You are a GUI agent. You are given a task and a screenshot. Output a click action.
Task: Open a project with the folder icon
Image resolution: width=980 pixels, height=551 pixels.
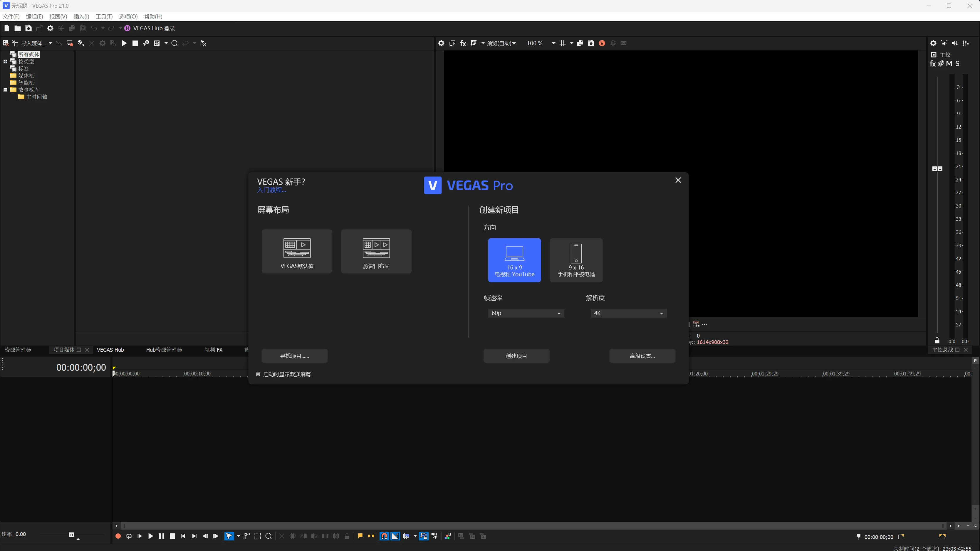coord(18,28)
